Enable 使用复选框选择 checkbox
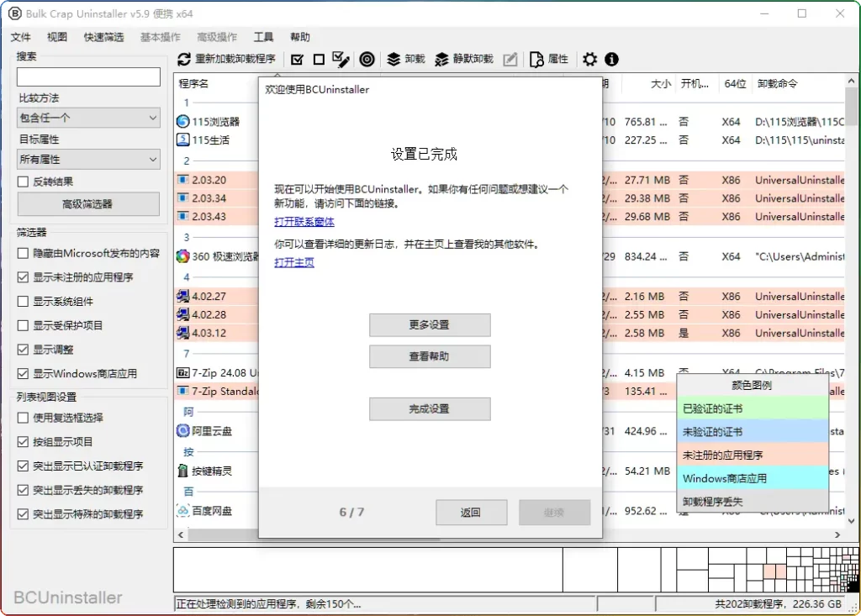 [23, 418]
